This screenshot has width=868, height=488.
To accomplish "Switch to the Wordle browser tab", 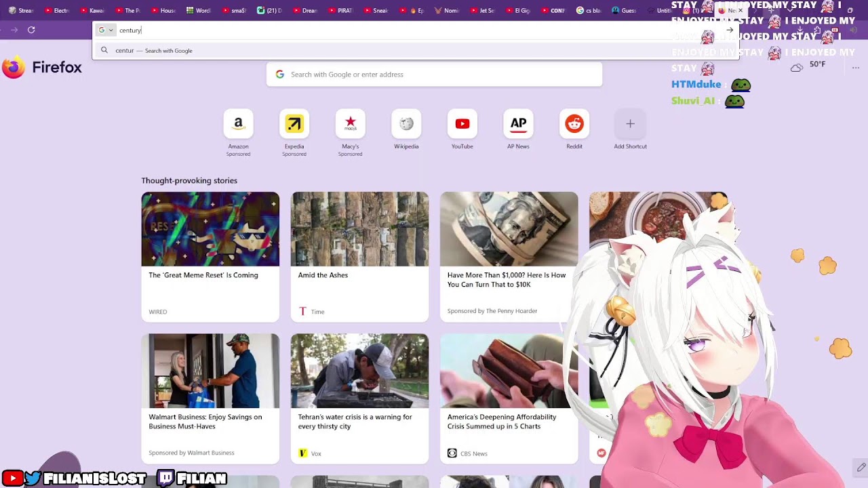I will [199, 10].
